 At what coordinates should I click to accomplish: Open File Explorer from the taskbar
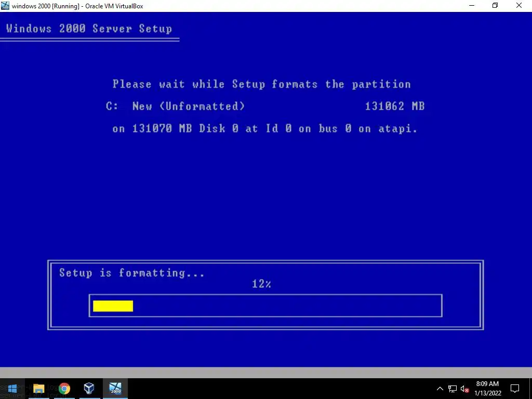38,389
